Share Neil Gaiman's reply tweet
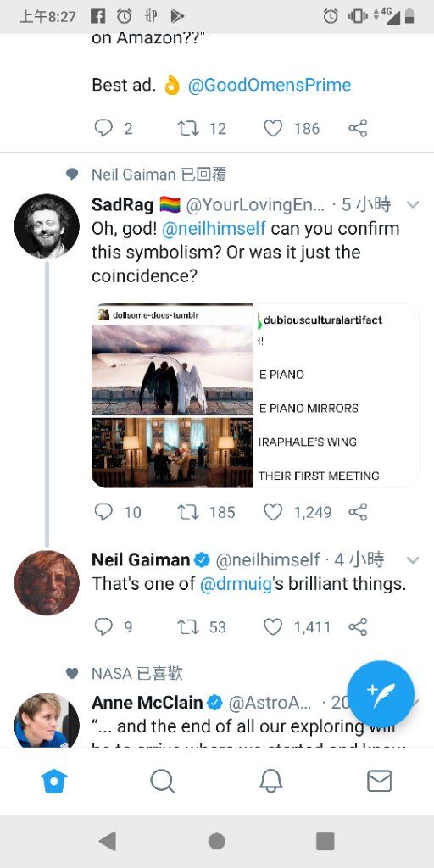Viewport: 434px width, 868px height. (x=359, y=627)
